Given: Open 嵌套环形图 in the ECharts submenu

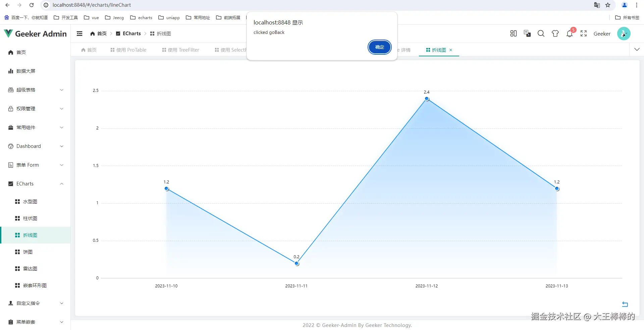Looking at the screenshot, I should (35, 285).
